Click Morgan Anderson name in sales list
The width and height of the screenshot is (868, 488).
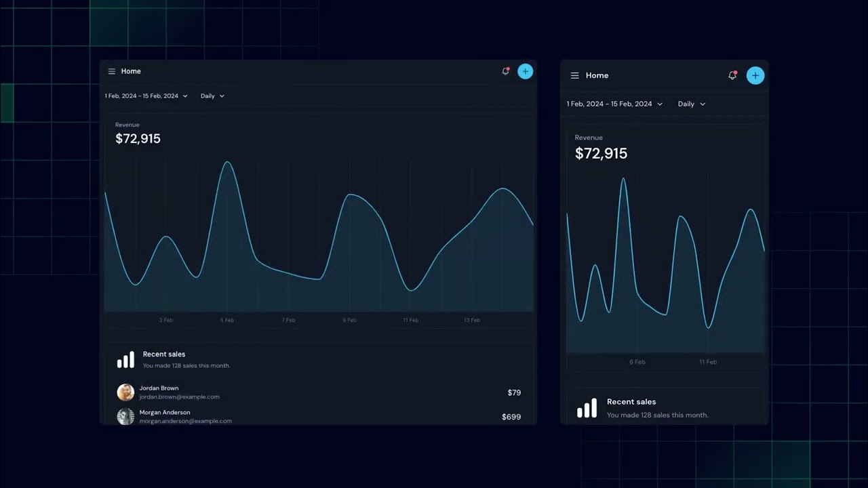click(164, 412)
